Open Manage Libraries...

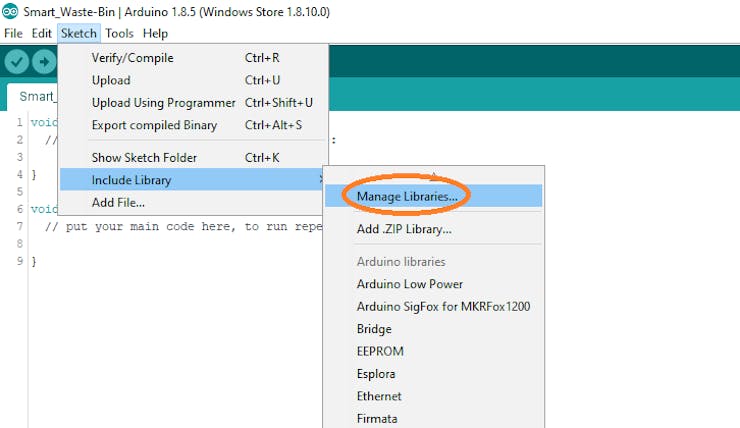coord(434,196)
